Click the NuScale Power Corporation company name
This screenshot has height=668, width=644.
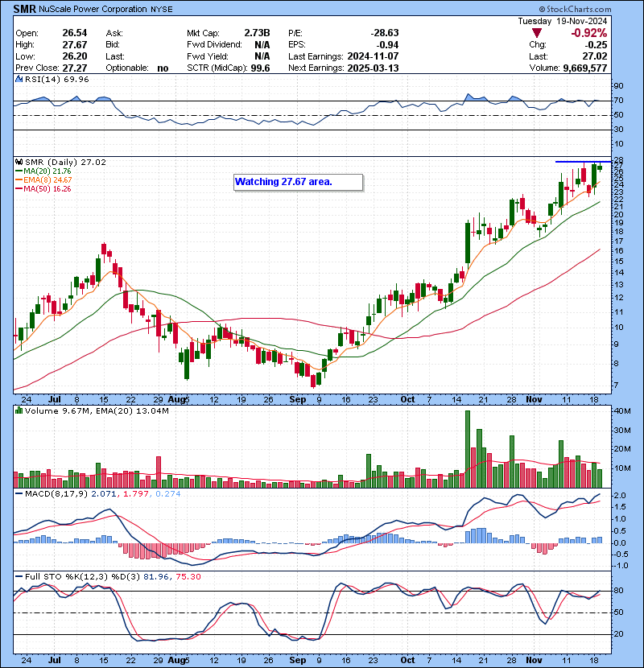coord(93,9)
